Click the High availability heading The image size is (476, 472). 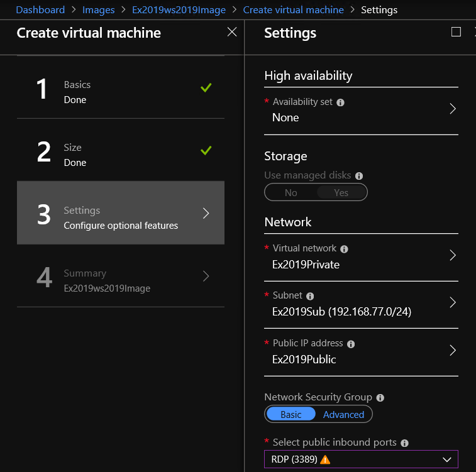[309, 75]
